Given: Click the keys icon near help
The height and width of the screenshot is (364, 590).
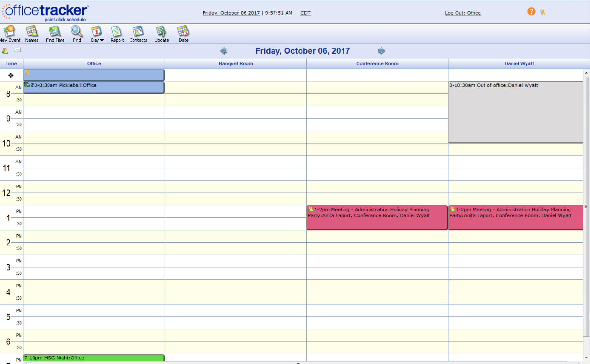Looking at the screenshot, I should coord(543,12).
